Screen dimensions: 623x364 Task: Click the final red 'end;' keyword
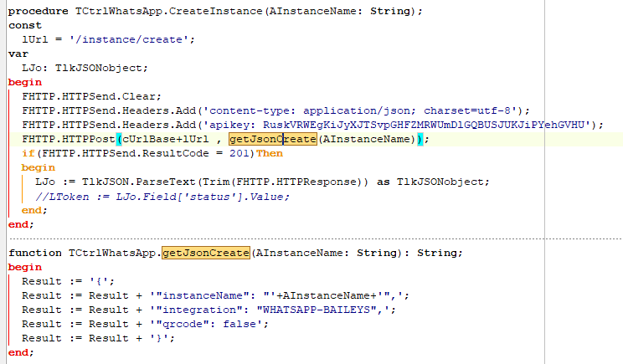[21, 352]
